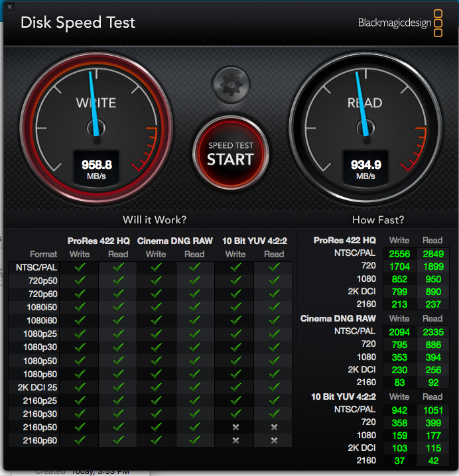Click the "How Fast?" panel heading

[378, 219]
